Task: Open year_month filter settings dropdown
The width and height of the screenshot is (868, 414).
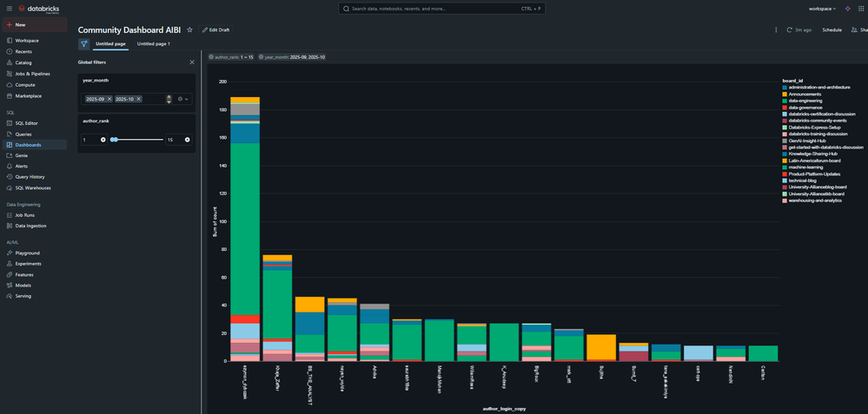Action: point(182,99)
